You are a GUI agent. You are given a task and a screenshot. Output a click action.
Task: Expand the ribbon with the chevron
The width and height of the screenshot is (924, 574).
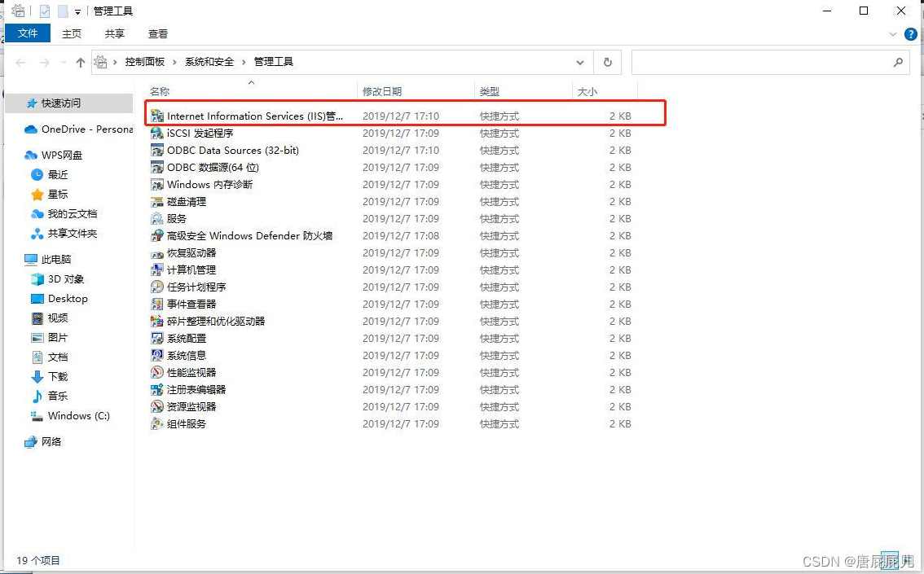(x=893, y=34)
